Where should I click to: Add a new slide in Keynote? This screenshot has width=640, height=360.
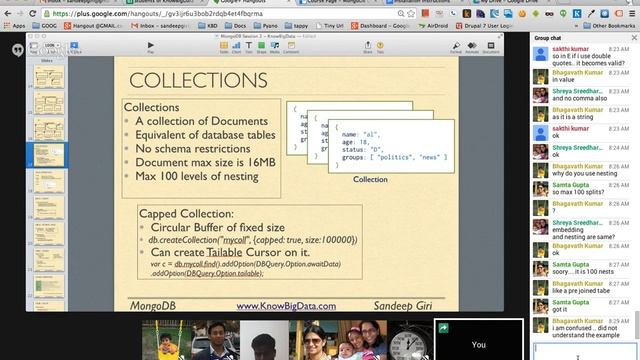(74, 47)
